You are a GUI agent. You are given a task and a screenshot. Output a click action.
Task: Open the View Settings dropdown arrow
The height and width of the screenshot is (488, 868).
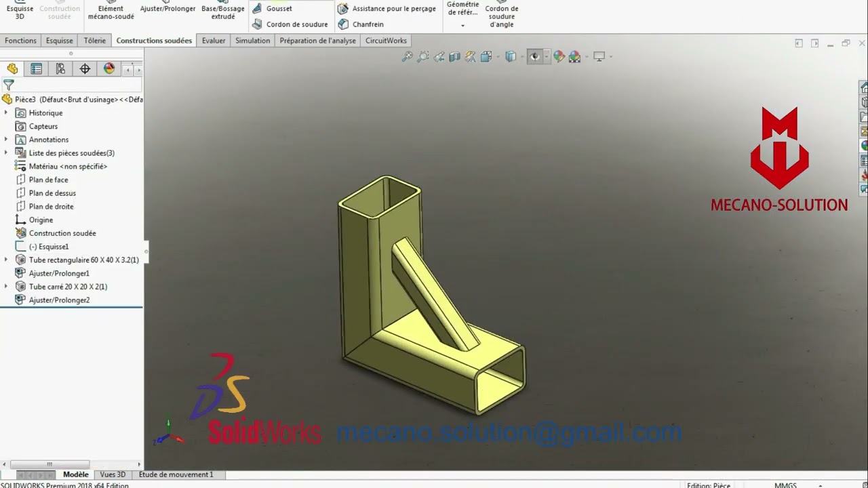pyautogui.click(x=610, y=57)
